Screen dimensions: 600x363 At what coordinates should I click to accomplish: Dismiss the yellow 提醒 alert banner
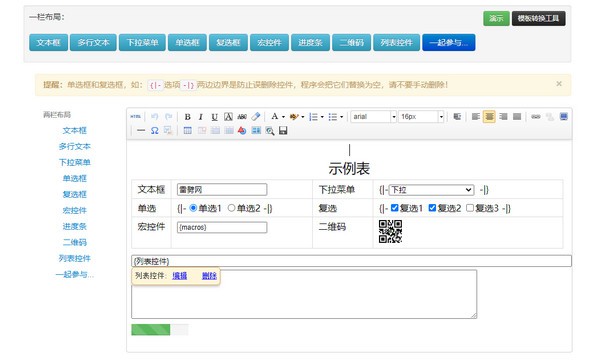pos(559,83)
